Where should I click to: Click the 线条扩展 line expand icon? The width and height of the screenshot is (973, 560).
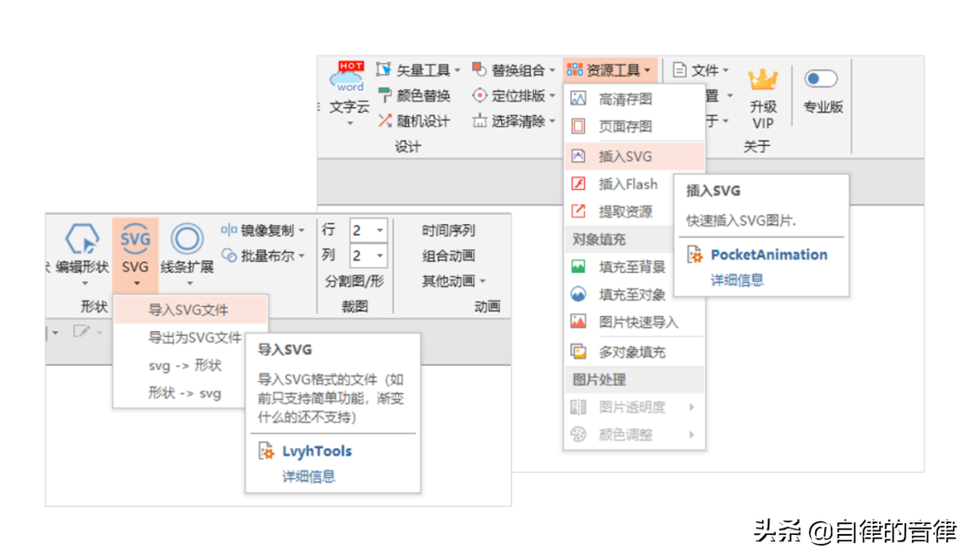pyautogui.click(x=186, y=239)
